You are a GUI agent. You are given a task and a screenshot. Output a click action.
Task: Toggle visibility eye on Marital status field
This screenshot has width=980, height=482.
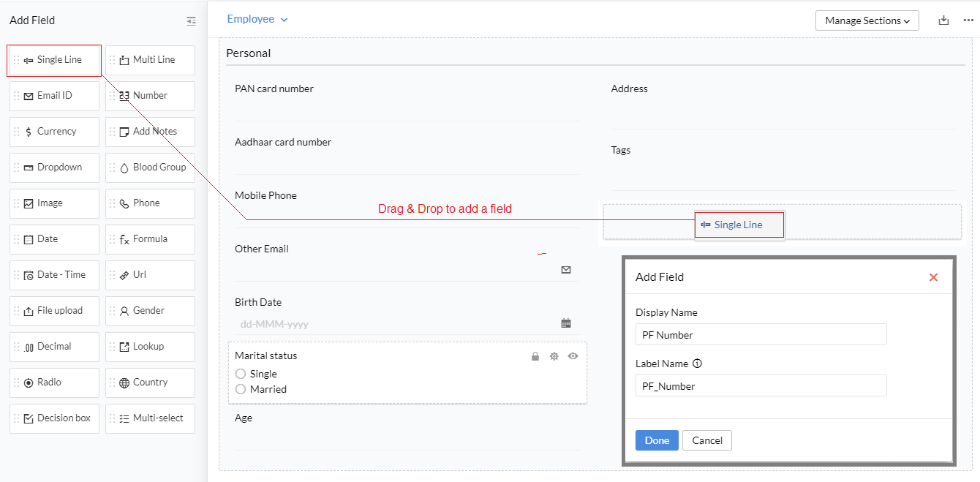pos(573,356)
